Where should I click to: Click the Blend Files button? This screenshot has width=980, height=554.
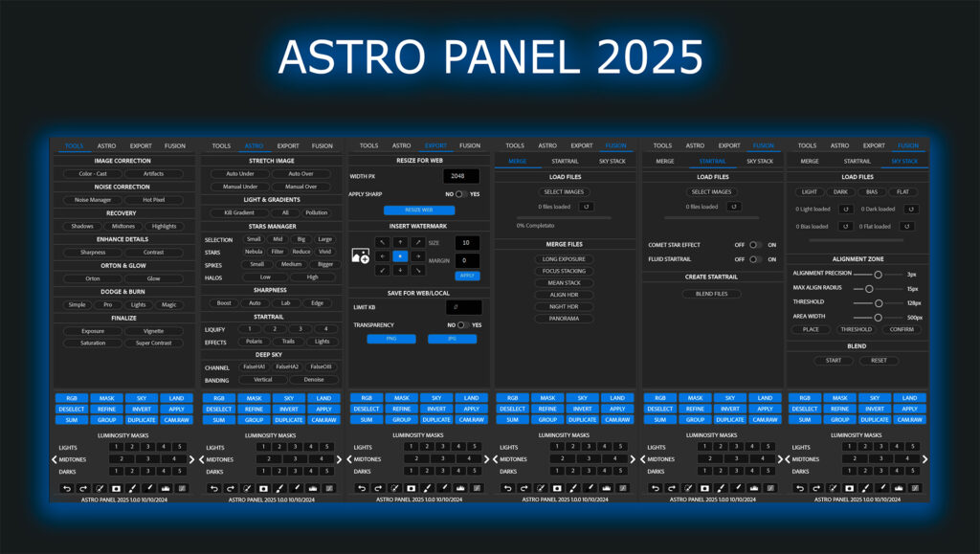tap(710, 294)
